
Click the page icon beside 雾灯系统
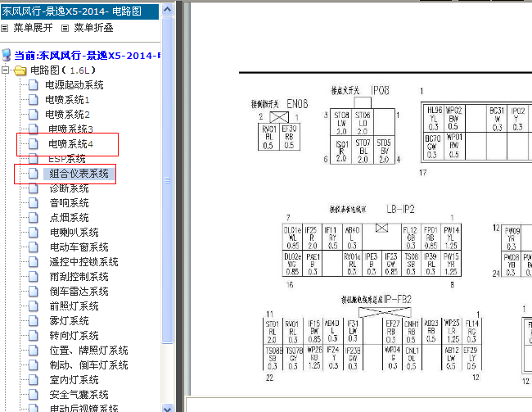point(34,321)
